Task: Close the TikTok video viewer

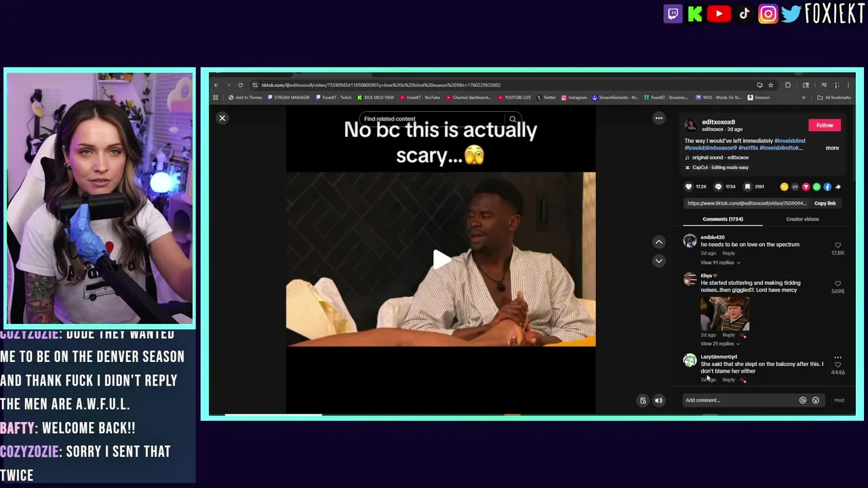Action: [222, 118]
